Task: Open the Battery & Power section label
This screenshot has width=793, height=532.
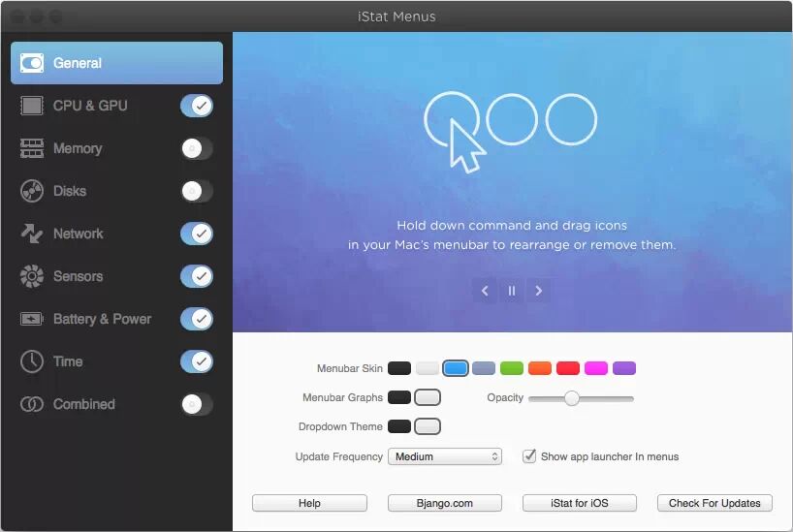Action: pos(102,319)
